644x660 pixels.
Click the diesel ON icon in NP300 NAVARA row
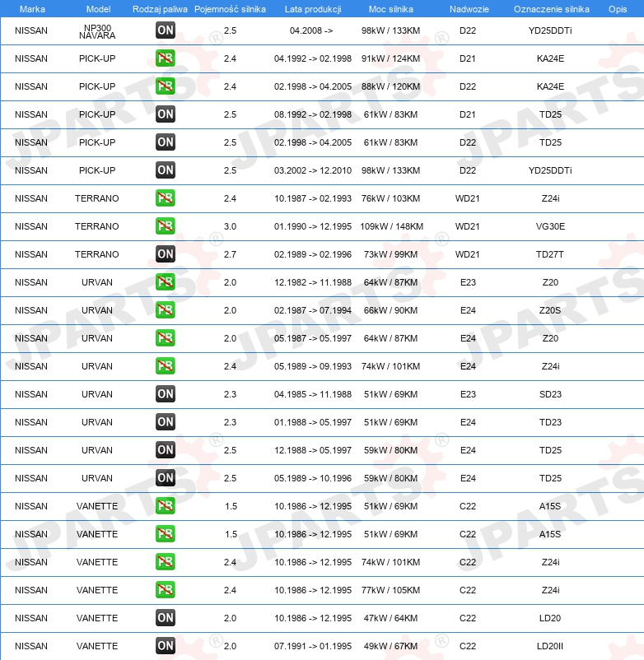coord(165,30)
